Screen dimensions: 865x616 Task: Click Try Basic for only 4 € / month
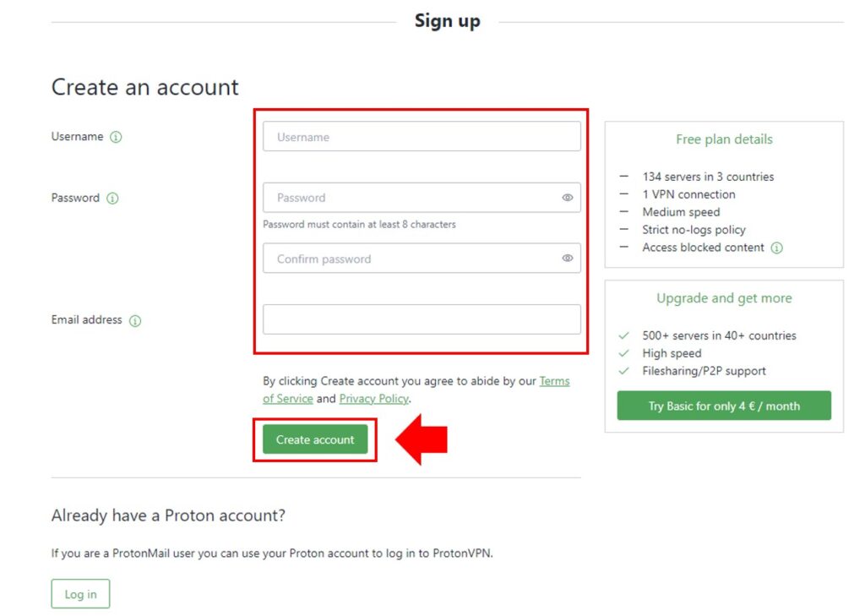[724, 406]
